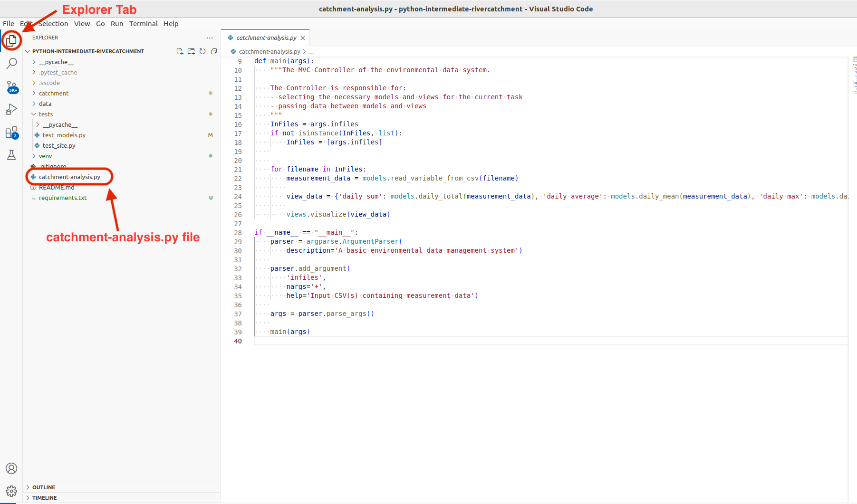This screenshot has width=857, height=504.
Task: Open the Go menu
Action: pos(100,24)
